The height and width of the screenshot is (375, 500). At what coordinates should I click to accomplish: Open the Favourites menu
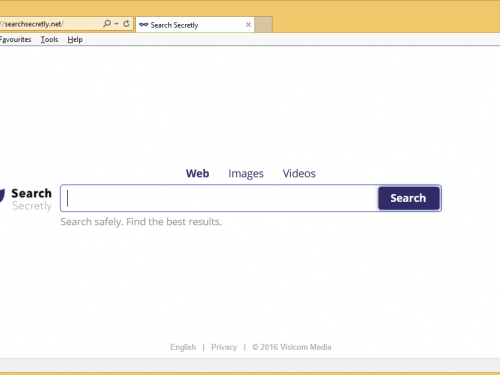tap(16, 40)
